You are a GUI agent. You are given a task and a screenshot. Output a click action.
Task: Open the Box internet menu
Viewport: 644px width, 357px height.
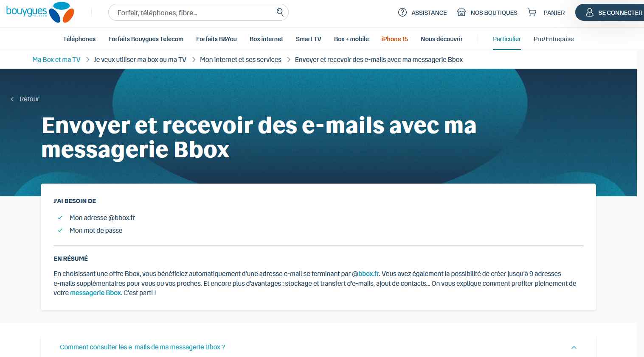click(266, 39)
